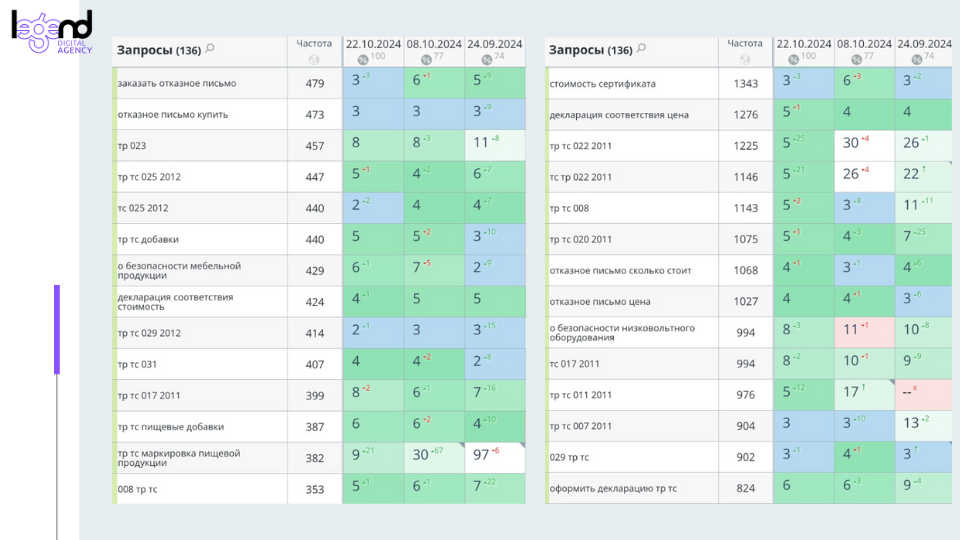This screenshot has height=540, width=960.
Task: Click search magnifier in left Запросы table header
Action: point(210,48)
